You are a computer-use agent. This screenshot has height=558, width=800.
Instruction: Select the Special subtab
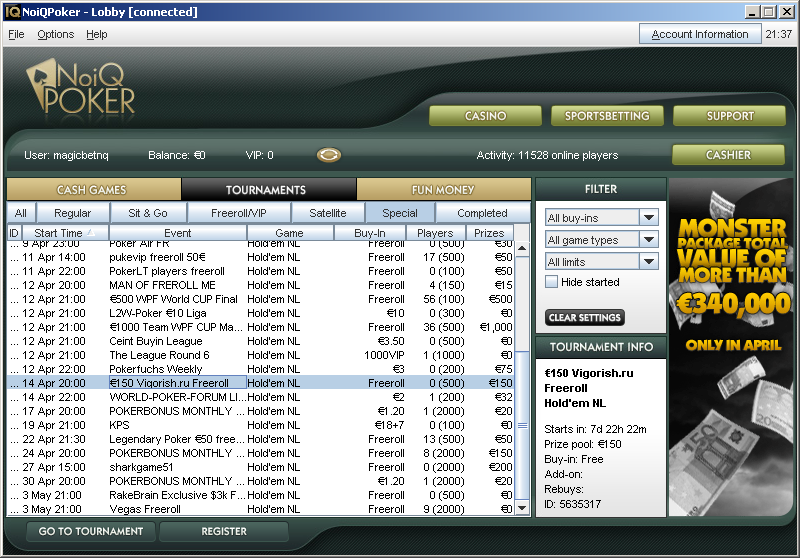399,213
